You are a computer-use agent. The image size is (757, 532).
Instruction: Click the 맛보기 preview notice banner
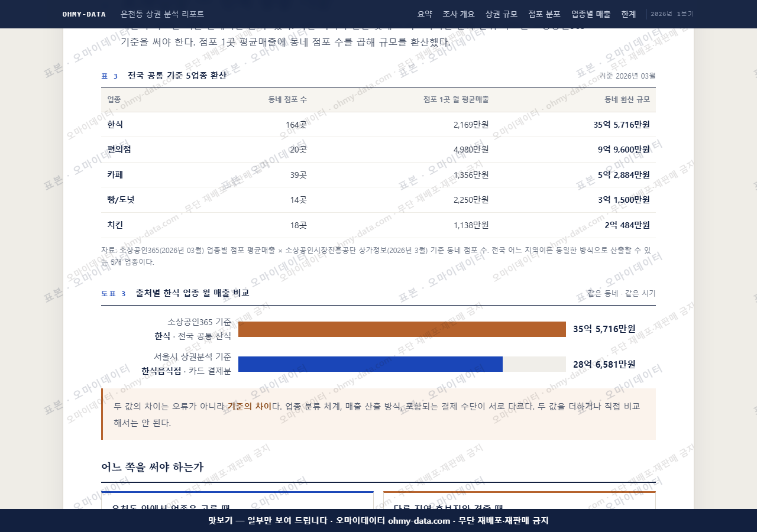tap(378, 521)
